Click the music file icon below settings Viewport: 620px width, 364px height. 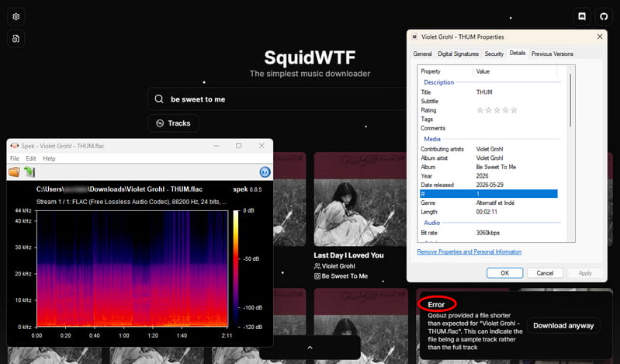(16, 38)
